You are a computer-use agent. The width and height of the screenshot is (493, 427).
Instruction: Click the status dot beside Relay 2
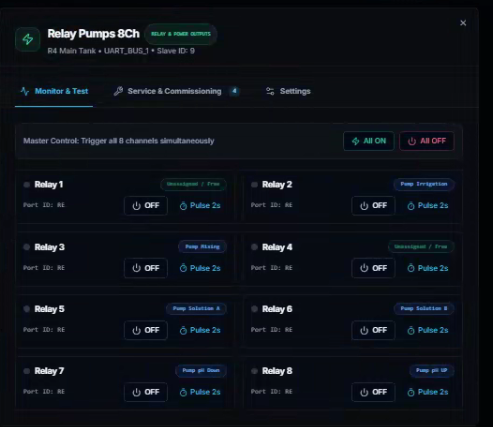coord(254,185)
